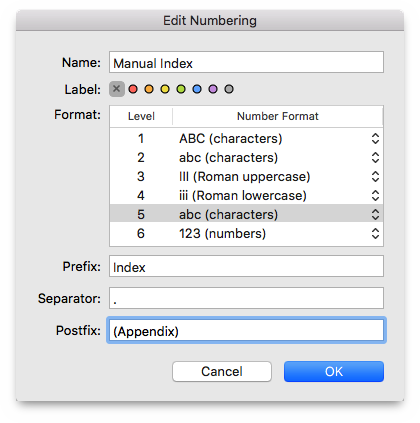The height and width of the screenshot is (423, 420).
Task: Choose the blue label color
Action: click(197, 89)
